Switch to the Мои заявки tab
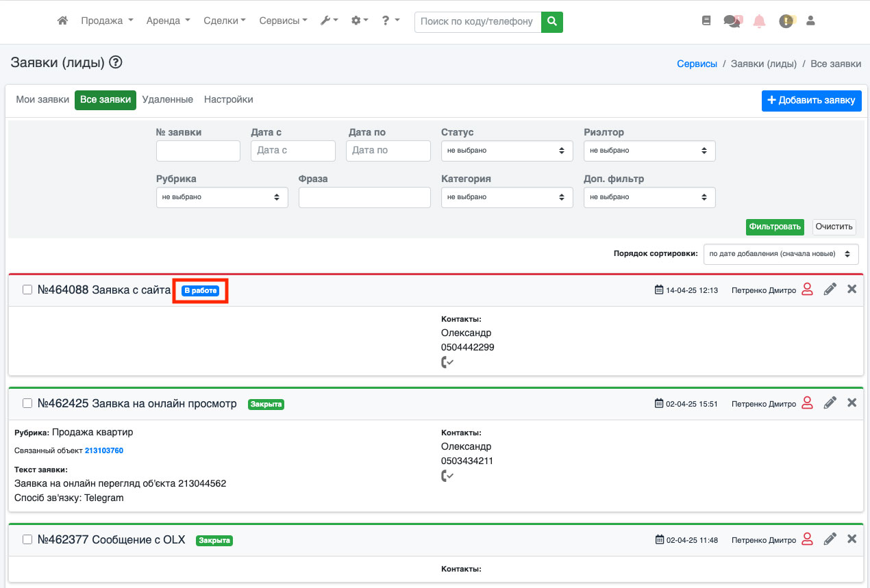Viewport: 870px width, 588px height. (x=42, y=100)
